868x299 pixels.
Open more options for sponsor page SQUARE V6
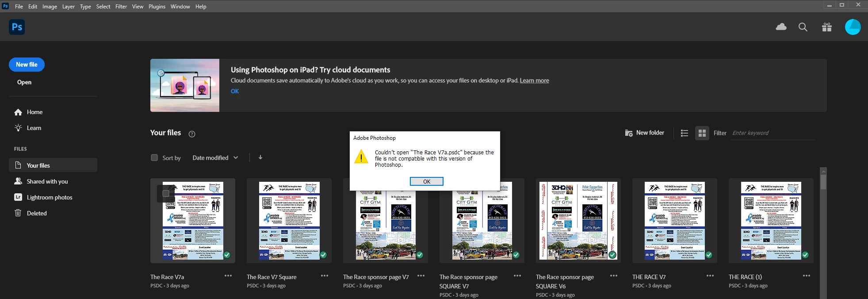[x=614, y=276]
